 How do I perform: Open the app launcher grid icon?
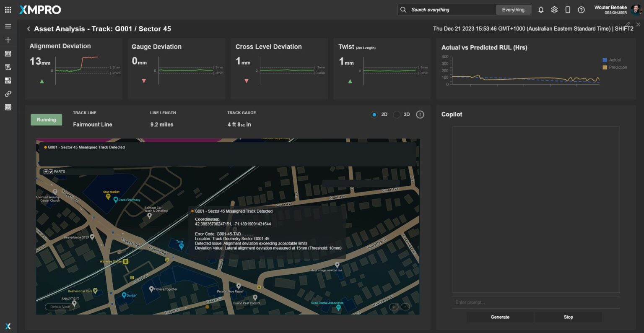(8, 10)
